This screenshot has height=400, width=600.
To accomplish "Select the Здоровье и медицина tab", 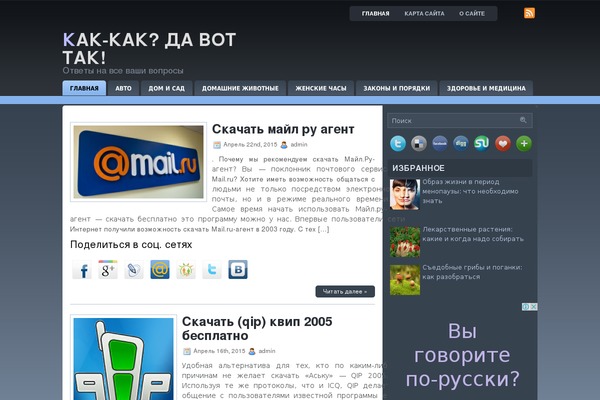I will [x=486, y=88].
